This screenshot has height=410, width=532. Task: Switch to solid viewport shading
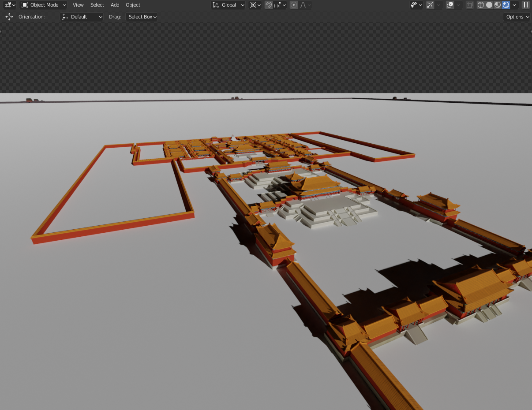(489, 5)
